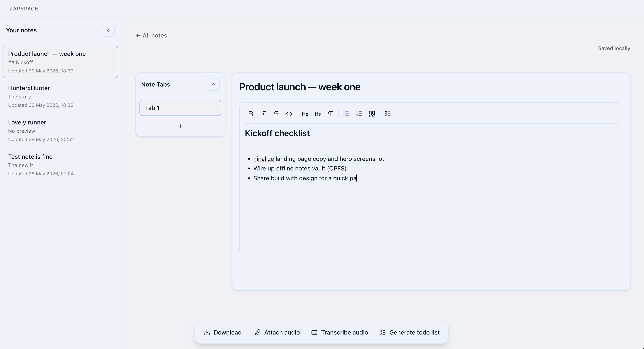Edit the note title Product launch — week one
This screenshot has height=349, width=644.
pos(300,87)
